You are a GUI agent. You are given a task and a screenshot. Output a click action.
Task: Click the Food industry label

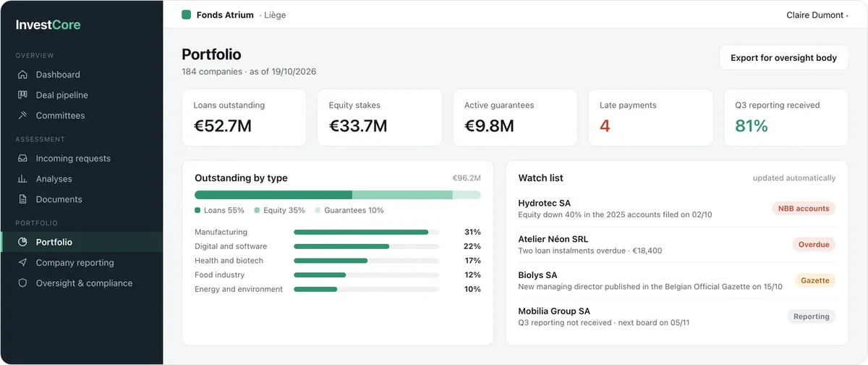pyautogui.click(x=219, y=275)
